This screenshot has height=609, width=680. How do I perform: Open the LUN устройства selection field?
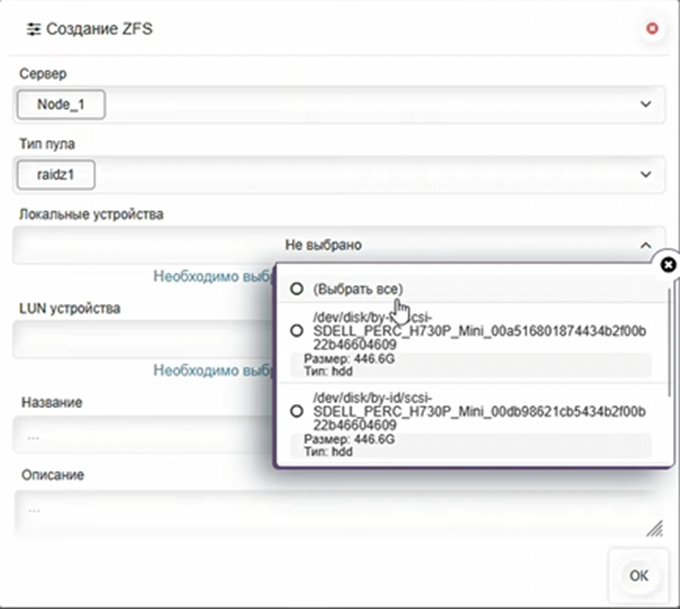point(140,340)
